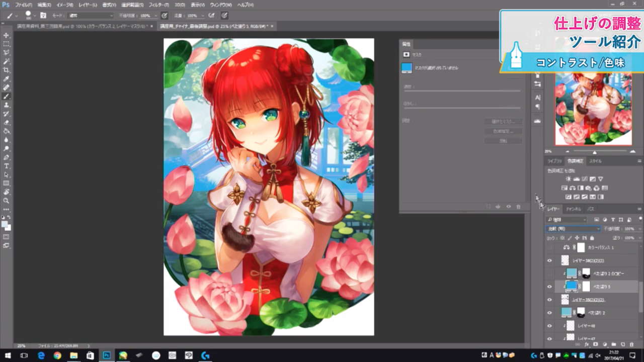Toggle visibility of べた塗り 3 layer
644x362 pixels.
point(550,285)
